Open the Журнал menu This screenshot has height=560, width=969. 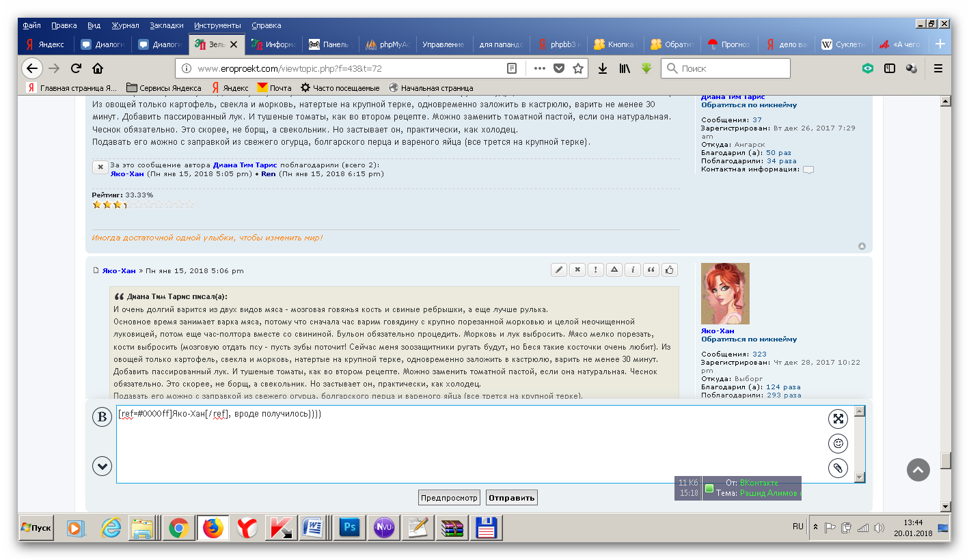[125, 25]
